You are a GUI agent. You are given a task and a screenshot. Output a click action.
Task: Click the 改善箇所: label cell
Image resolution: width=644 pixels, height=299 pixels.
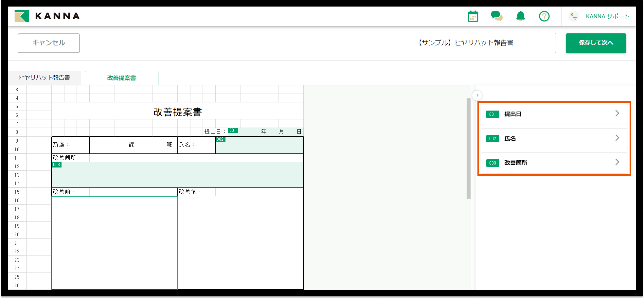(x=70, y=158)
